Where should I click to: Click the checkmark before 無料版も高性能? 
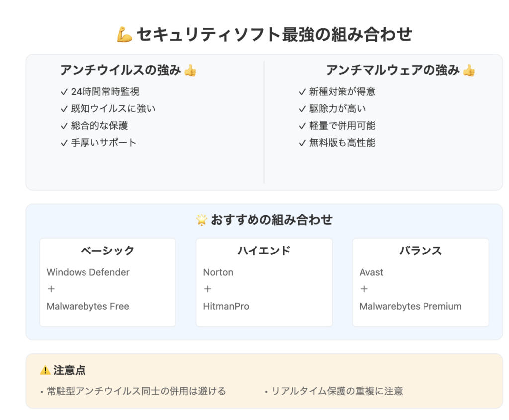(x=302, y=143)
